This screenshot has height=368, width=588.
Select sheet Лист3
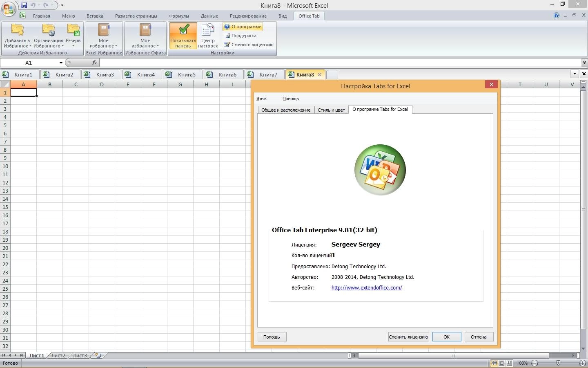(x=80, y=355)
